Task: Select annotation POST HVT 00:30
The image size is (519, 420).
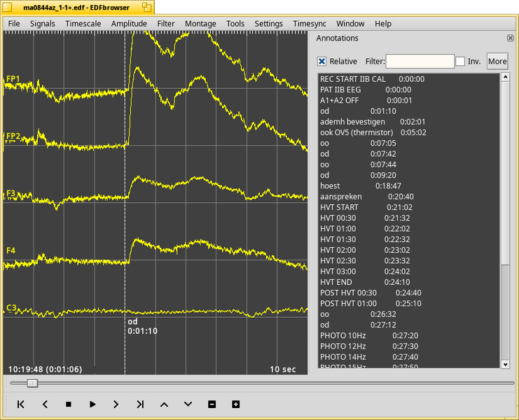Action: pyautogui.click(x=408, y=293)
